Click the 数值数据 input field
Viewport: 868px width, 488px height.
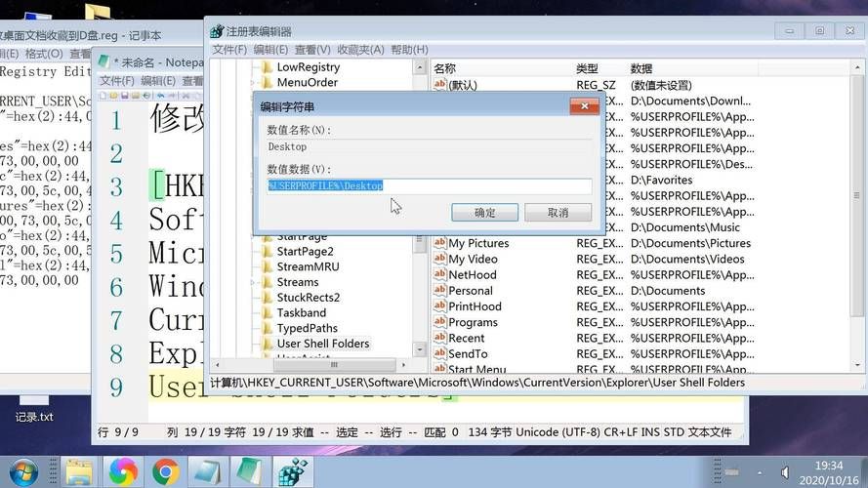click(x=429, y=185)
